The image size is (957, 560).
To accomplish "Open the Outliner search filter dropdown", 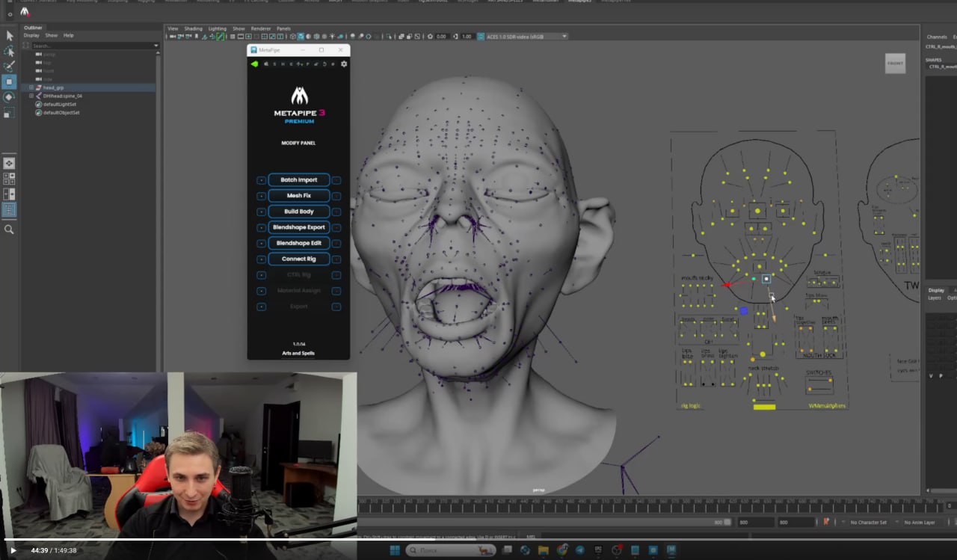I will pyautogui.click(x=156, y=46).
